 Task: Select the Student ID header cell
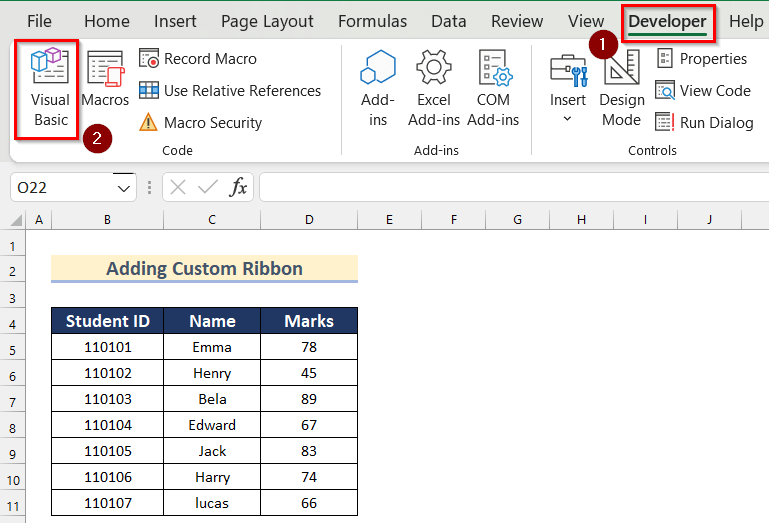(x=107, y=321)
